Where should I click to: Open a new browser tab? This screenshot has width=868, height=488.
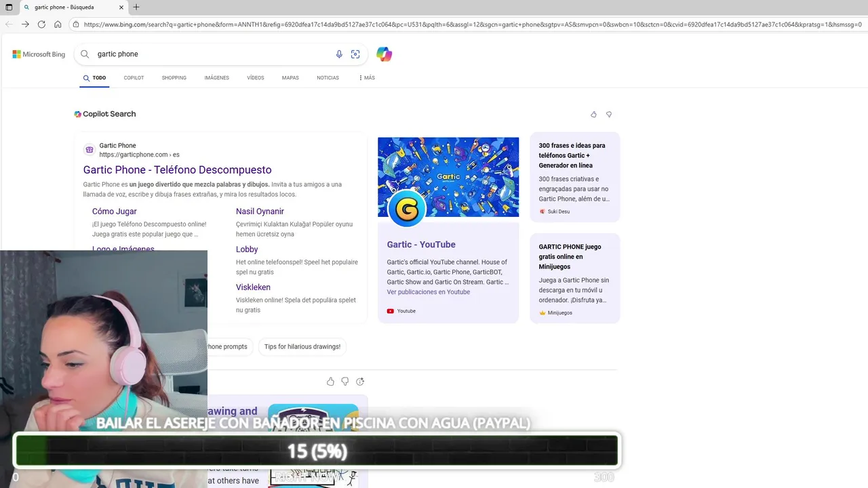coord(136,7)
